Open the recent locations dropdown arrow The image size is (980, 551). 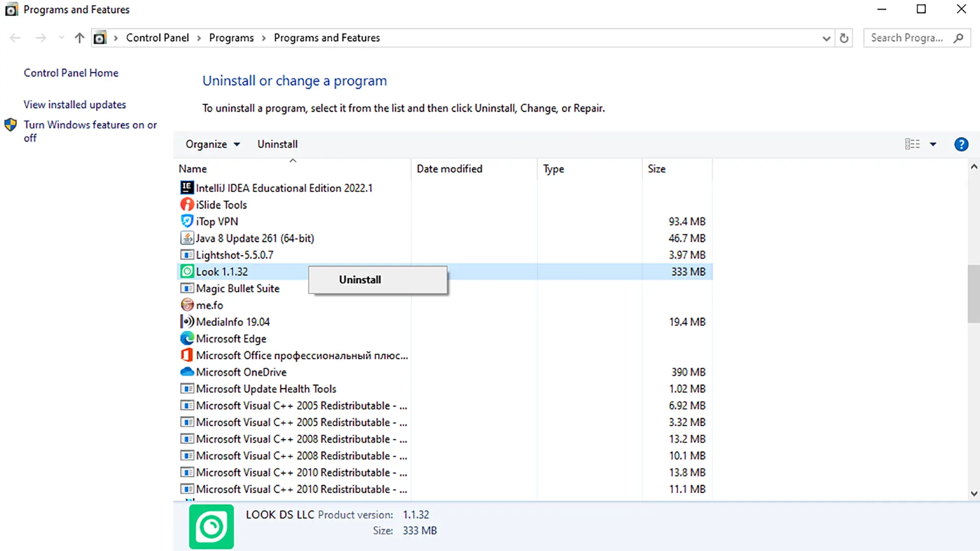pos(62,38)
